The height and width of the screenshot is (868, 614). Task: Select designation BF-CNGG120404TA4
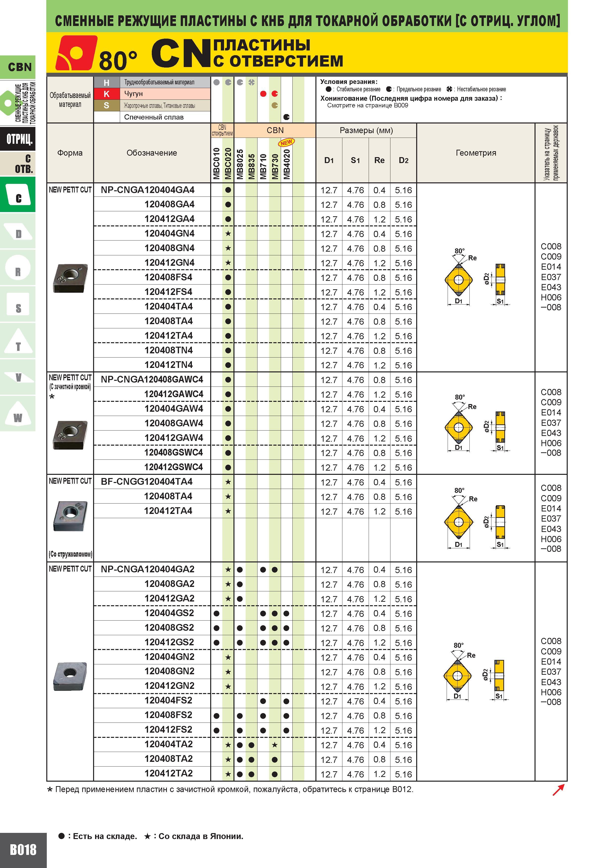(147, 482)
